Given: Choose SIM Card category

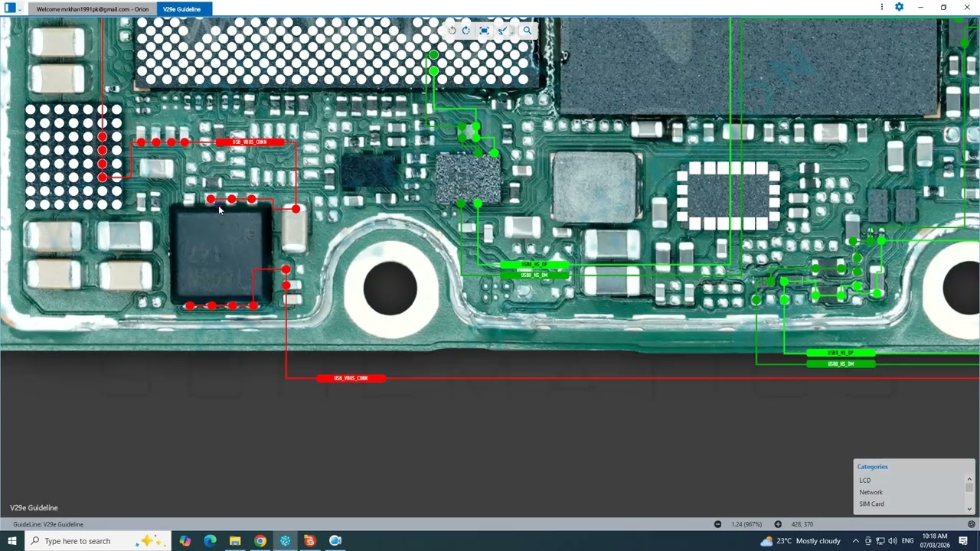Looking at the screenshot, I should pyautogui.click(x=871, y=504).
